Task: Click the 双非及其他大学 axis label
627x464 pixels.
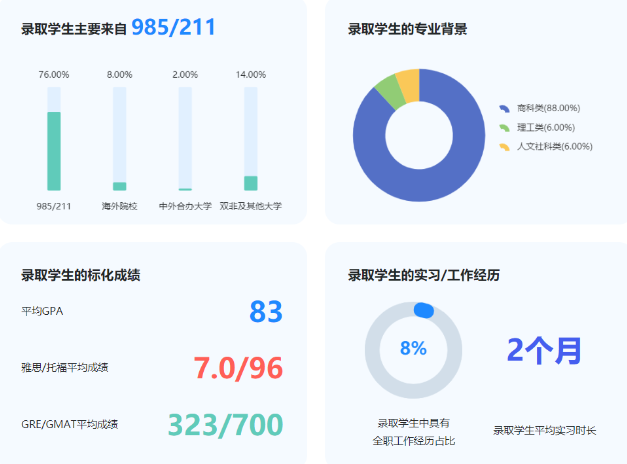Action: [251, 206]
